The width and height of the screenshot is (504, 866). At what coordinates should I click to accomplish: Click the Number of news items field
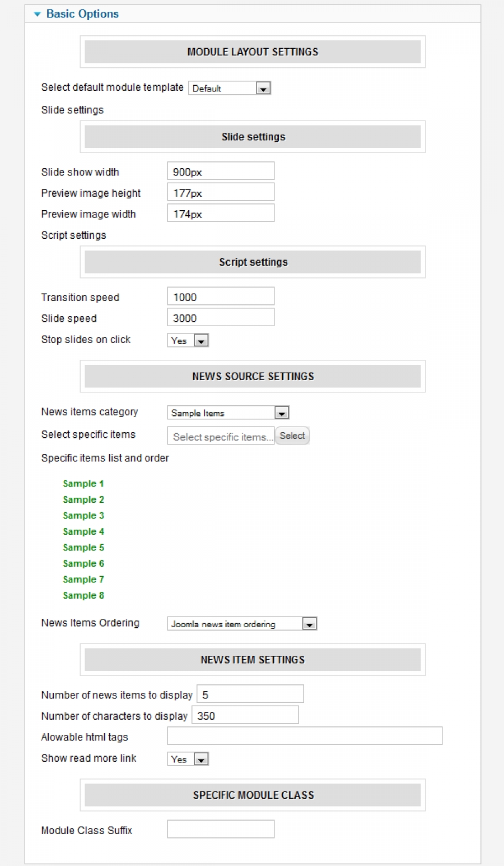pos(250,694)
